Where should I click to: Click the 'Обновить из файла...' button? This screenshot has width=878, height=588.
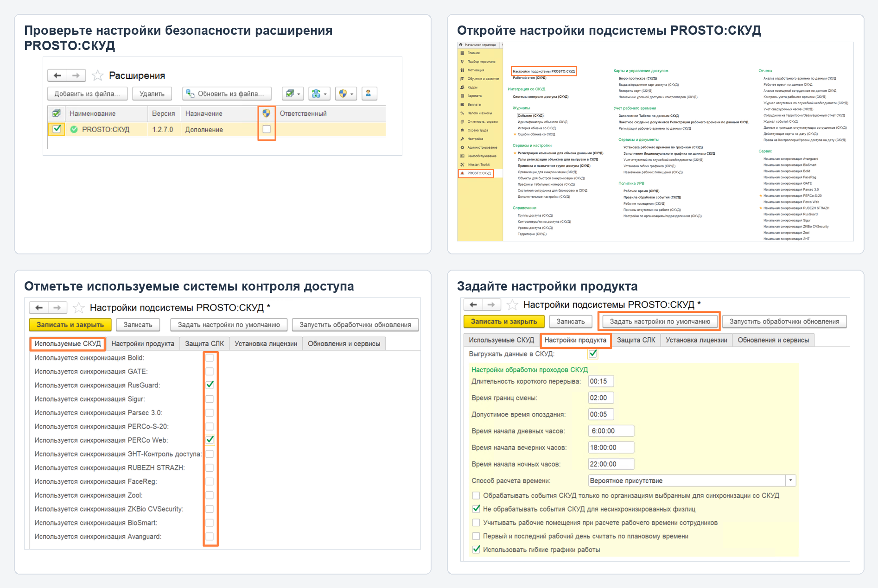coord(227,94)
